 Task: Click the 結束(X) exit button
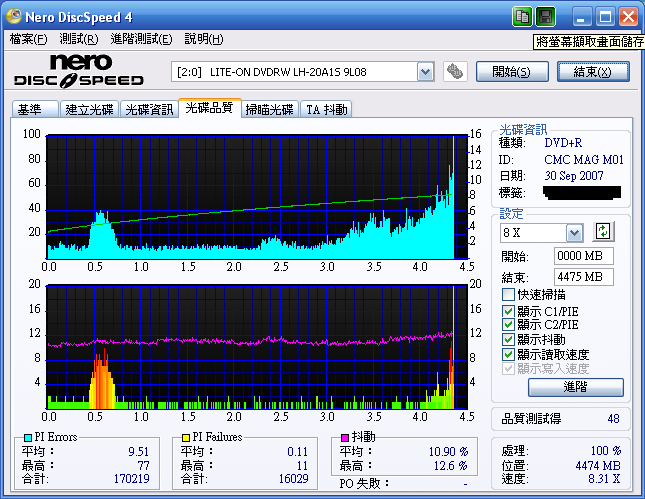pyautogui.click(x=593, y=72)
